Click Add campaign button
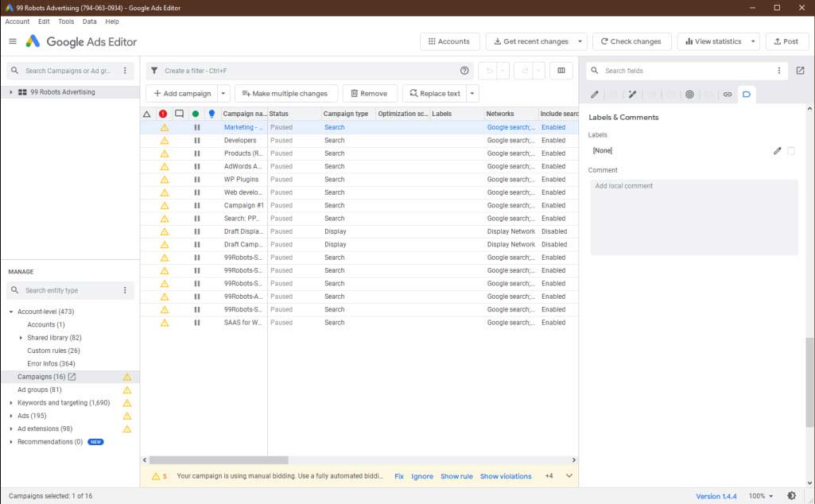This screenshot has height=504, width=815. click(x=182, y=94)
